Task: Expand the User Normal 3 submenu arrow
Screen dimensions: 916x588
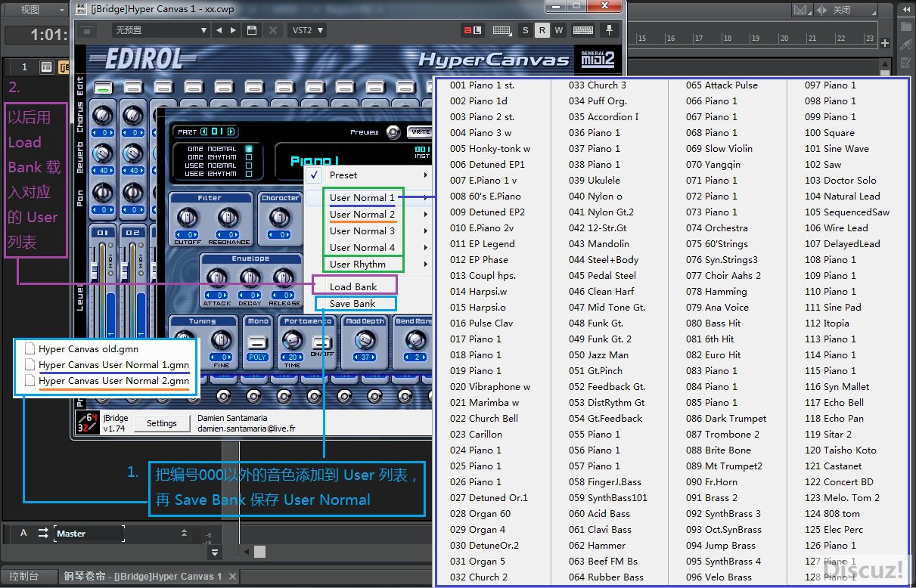Action: (x=426, y=231)
